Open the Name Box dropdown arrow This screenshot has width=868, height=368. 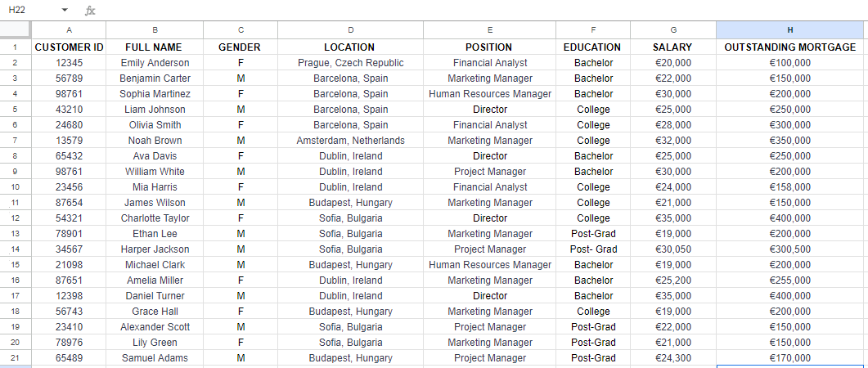[x=65, y=11]
